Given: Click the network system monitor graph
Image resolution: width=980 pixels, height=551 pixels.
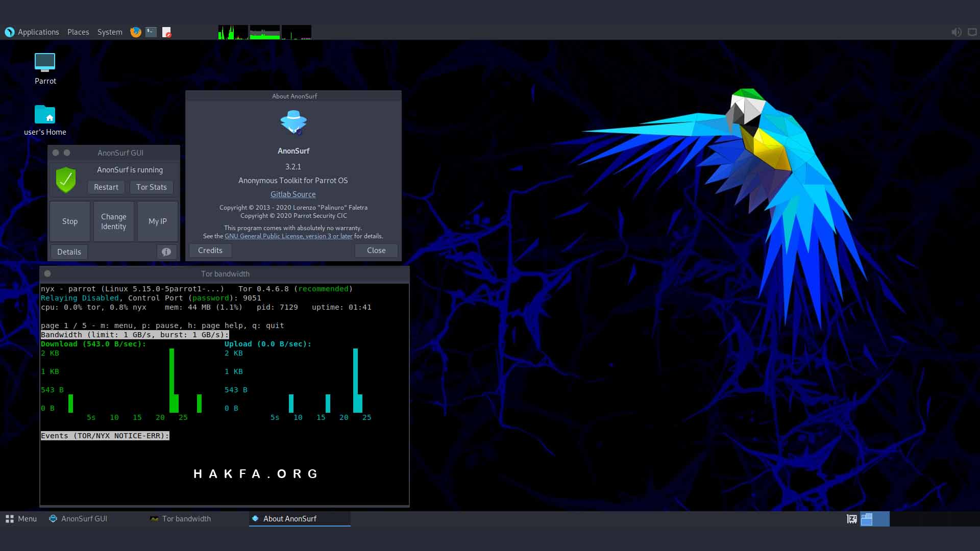Looking at the screenshot, I should point(297,32).
